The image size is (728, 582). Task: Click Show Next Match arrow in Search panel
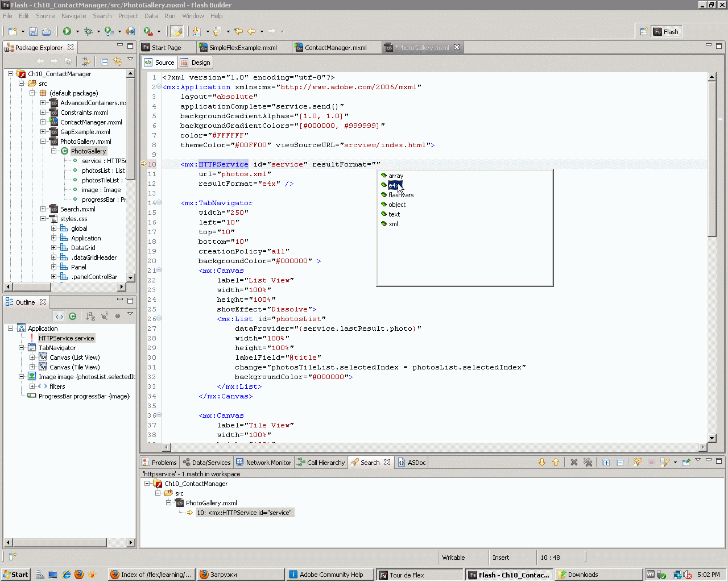pos(541,463)
